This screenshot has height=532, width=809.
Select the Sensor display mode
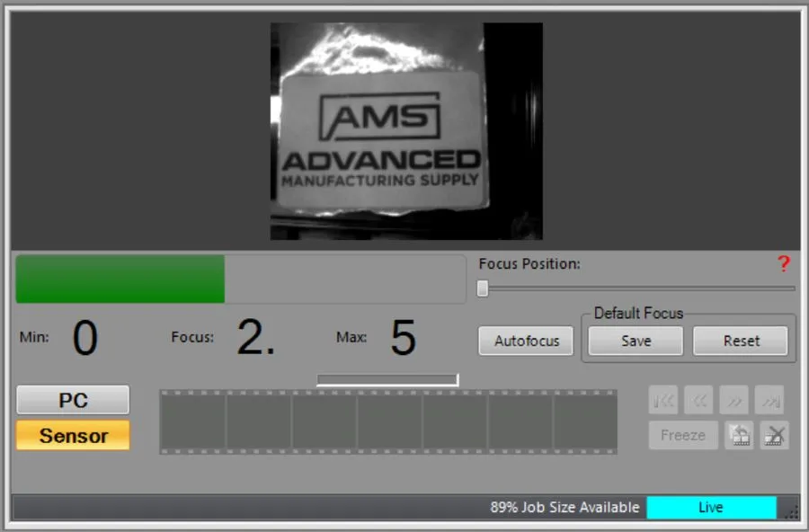(73, 436)
